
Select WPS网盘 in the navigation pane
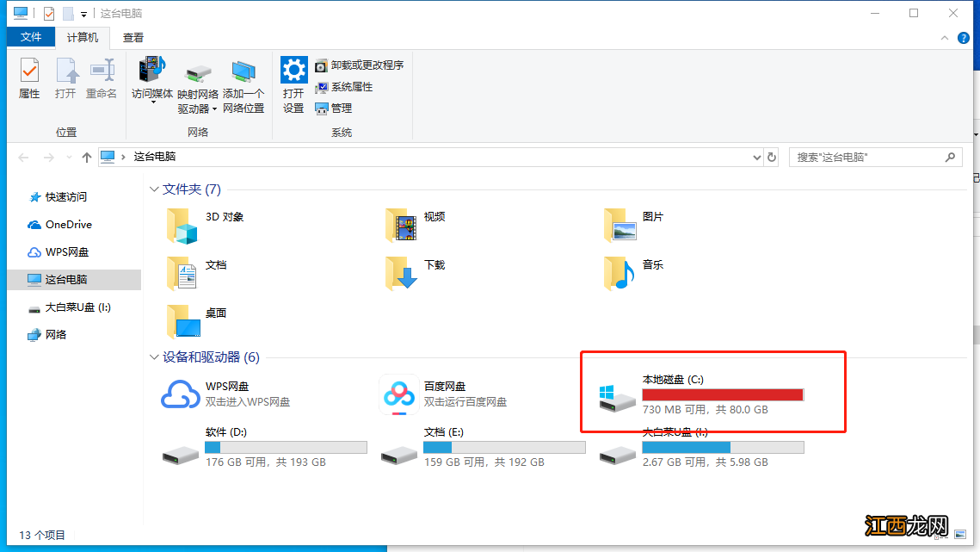(x=59, y=252)
